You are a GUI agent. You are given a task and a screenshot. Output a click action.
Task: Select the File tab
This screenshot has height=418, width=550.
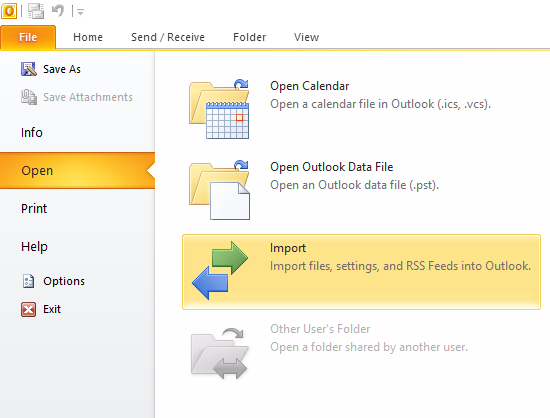click(x=28, y=37)
